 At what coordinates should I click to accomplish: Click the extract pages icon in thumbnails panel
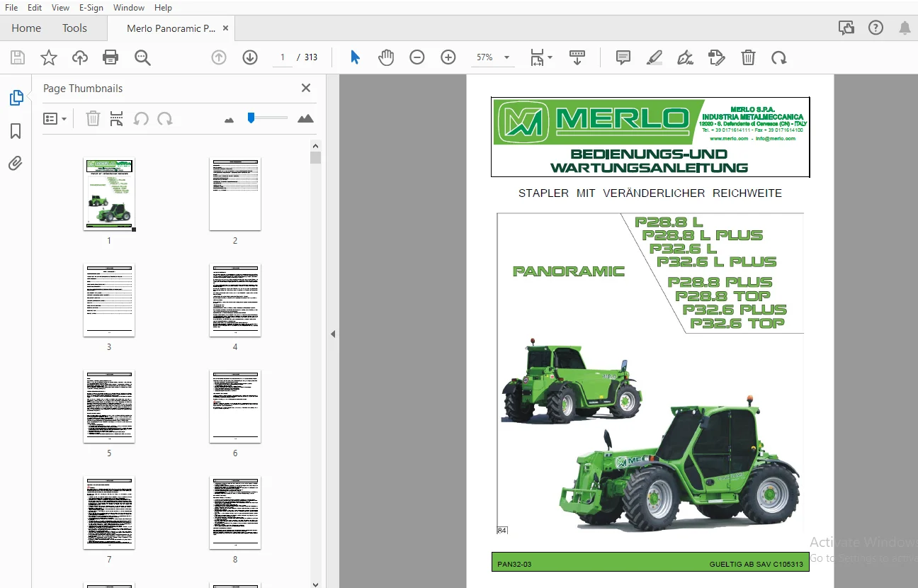[117, 119]
